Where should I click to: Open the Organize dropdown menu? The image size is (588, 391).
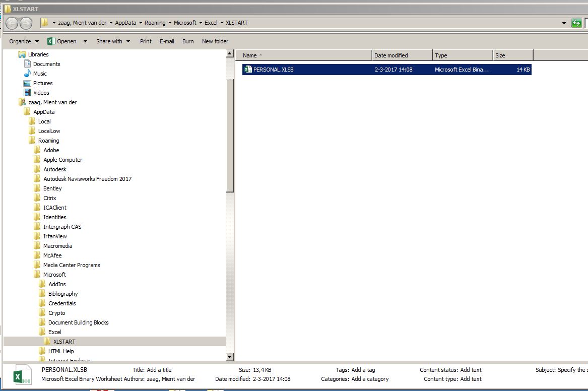point(24,41)
